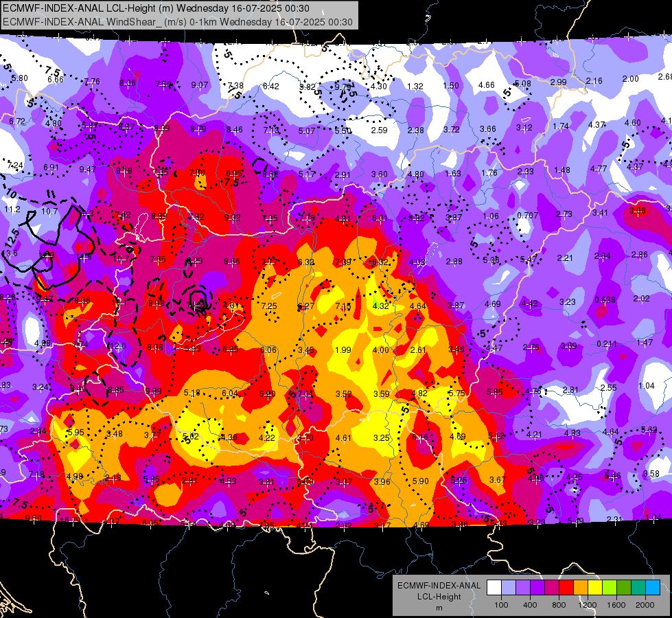Click the map value 2.99
This screenshot has height=618, width=672.
[559, 82]
